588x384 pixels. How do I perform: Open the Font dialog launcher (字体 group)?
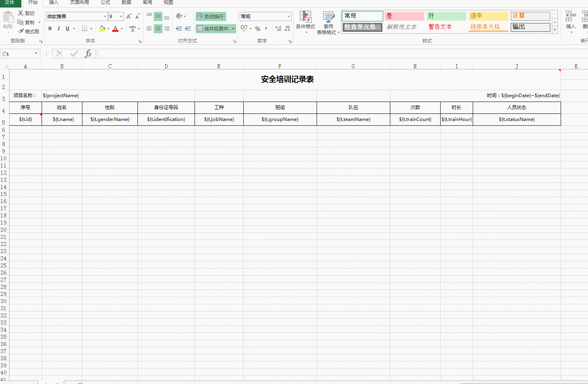pos(140,41)
